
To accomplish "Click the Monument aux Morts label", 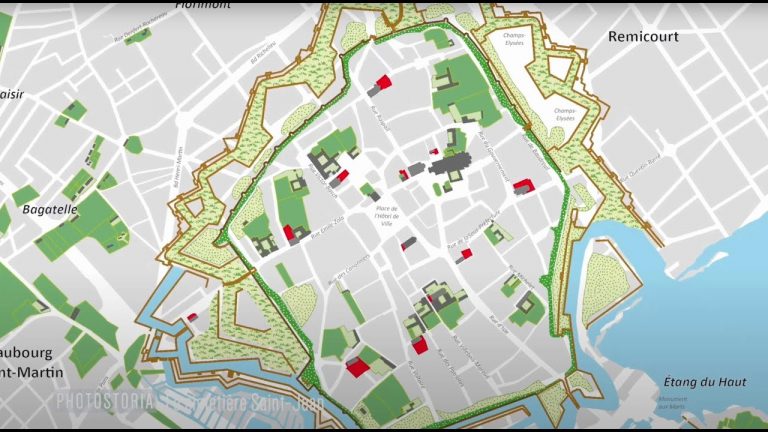I will 672,403.
